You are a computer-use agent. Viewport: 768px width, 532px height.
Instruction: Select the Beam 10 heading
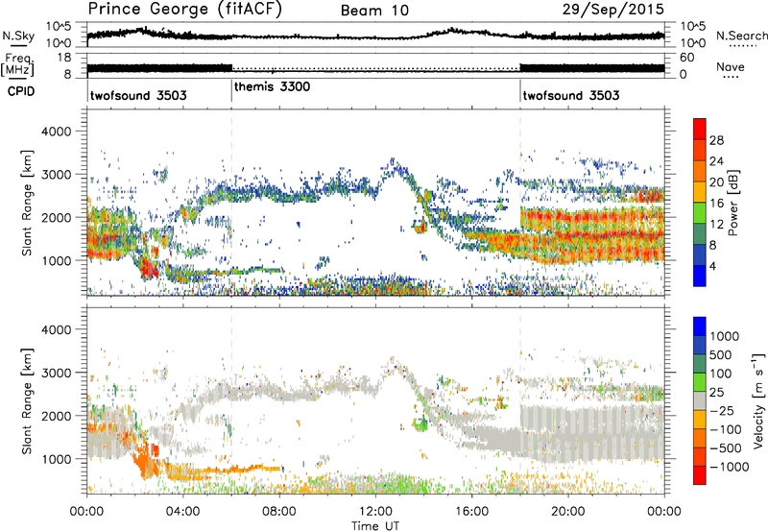[374, 11]
